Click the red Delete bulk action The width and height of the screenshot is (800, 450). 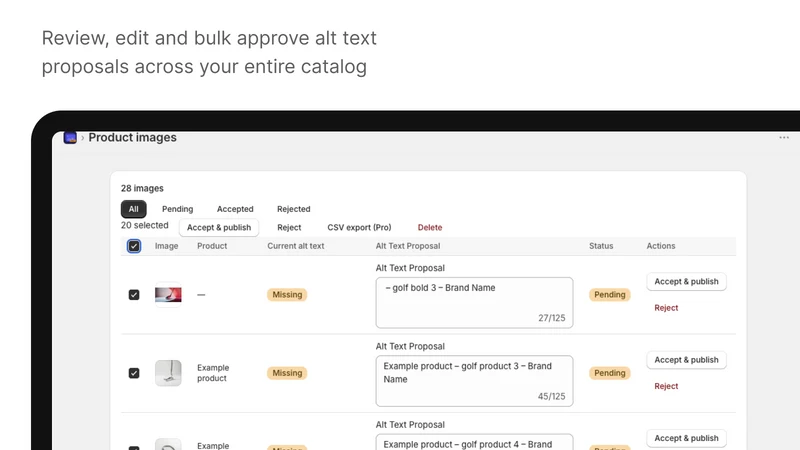[x=430, y=228]
